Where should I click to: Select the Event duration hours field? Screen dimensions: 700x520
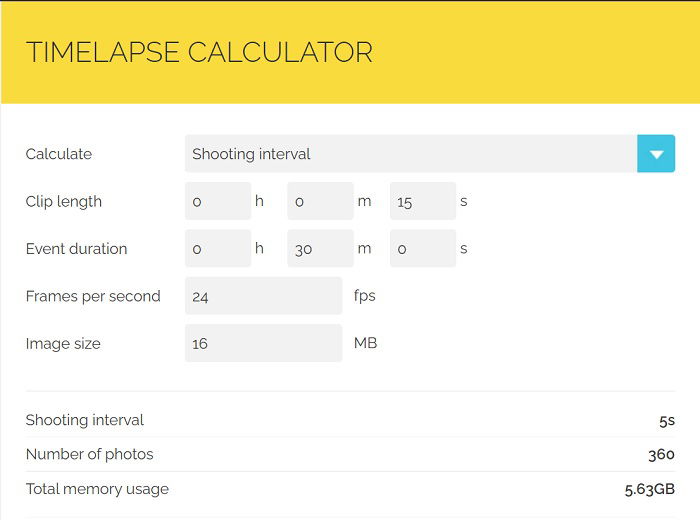point(218,248)
